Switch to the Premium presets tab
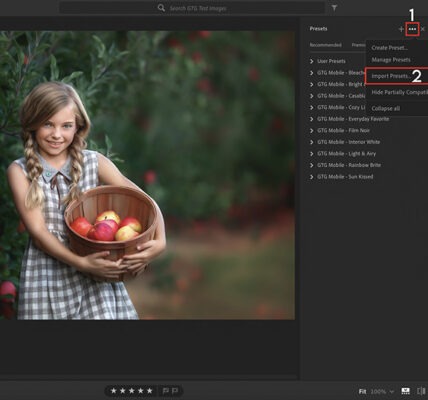 coord(359,45)
